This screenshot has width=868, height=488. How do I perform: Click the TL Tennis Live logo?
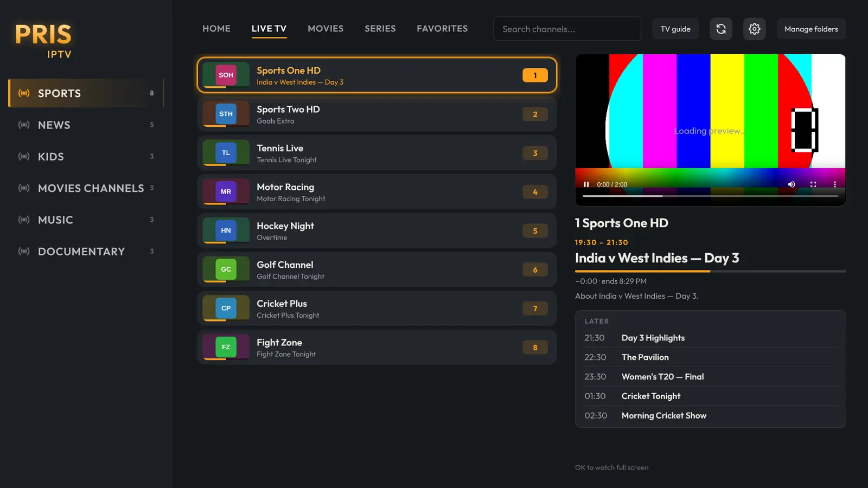[x=226, y=153]
